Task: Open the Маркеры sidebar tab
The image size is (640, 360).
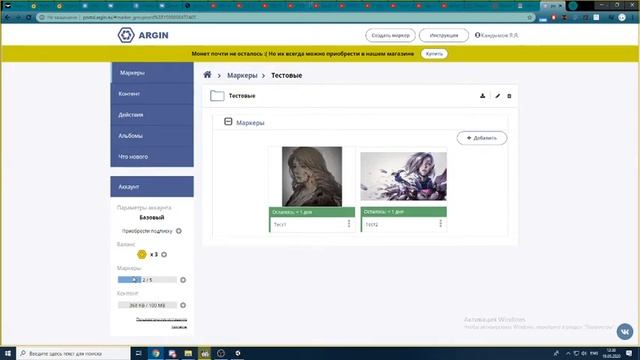Action: click(x=152, y=73)
